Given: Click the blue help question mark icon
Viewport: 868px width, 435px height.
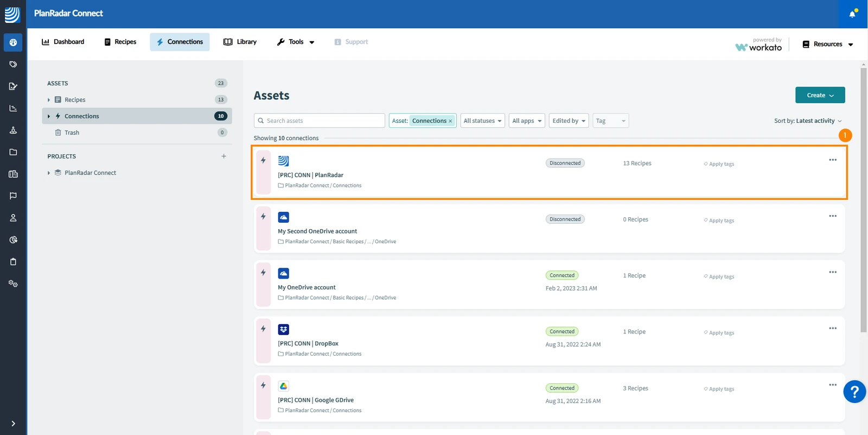Looking at the screenshot, I should pyautogui.click(x=854, y=392).
